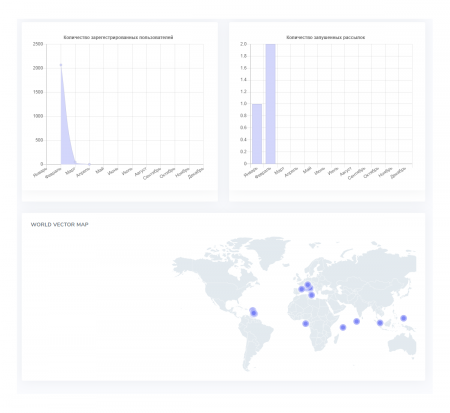
Task: Click the March data point on users chart
Action: click(x=75, y=162)
